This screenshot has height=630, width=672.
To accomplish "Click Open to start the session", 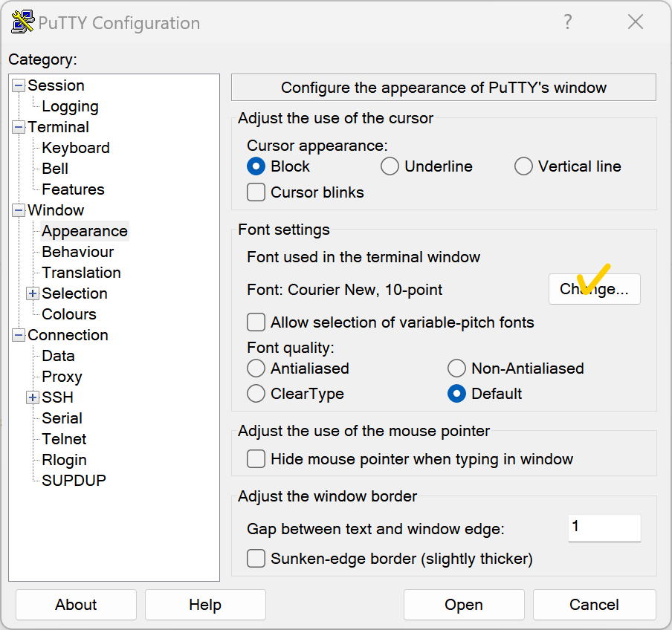I will pyautogui.click(x=464, y=605).
